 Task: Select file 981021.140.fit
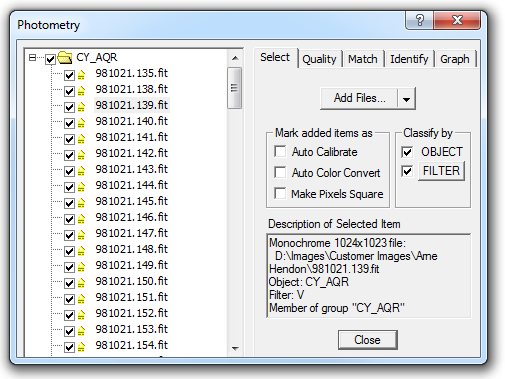tap(132, 121)
